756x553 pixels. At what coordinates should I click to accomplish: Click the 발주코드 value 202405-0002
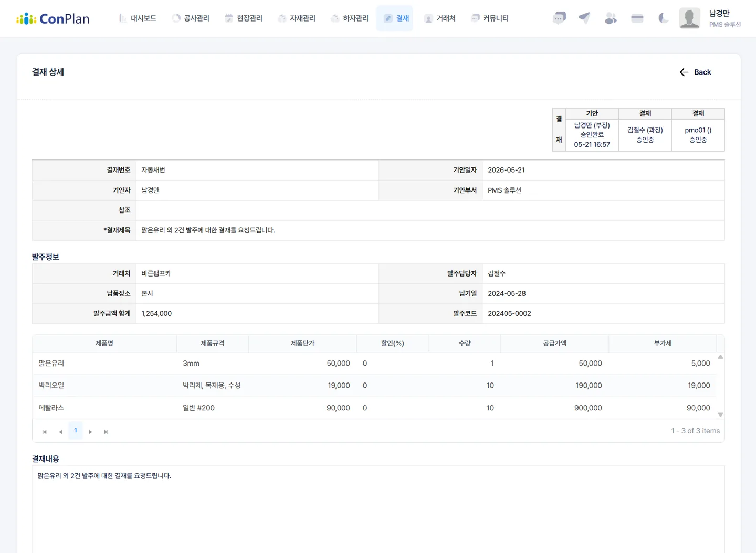coord(509,314)
